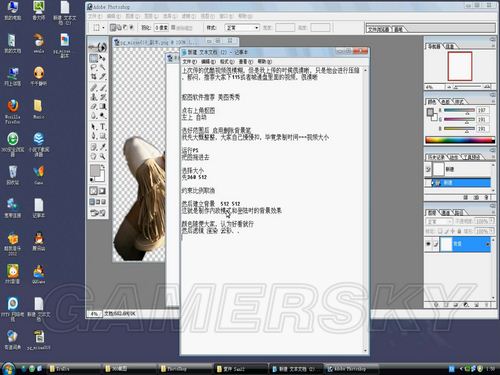Image resolution: width=500 pixels, height=375 pixels.
Task: Toggle the anti-alias checkbox in options bar
Action: tap(173, 27)
